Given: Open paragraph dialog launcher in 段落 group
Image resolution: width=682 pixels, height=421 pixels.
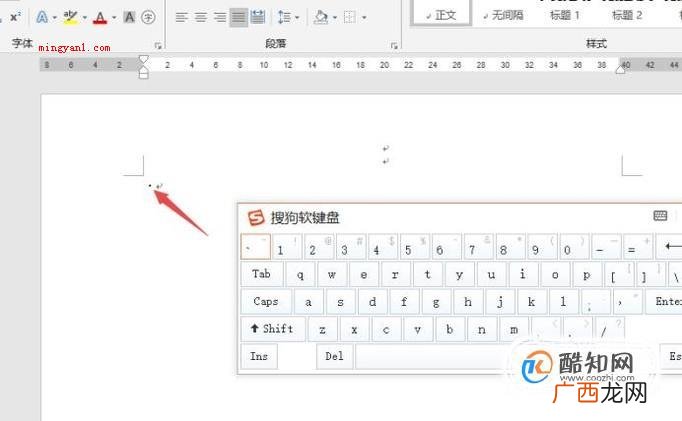Looking at the screenshot, I should coord(394,45).
